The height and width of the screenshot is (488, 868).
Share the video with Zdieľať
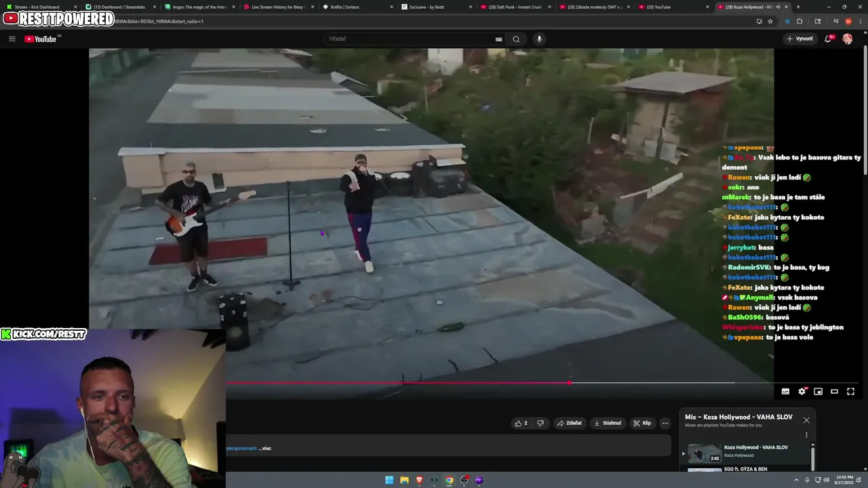click(569, 423)
